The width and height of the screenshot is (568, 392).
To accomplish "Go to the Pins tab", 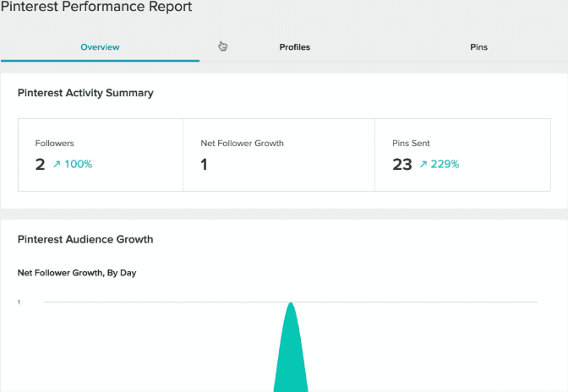I will [478, 47].
